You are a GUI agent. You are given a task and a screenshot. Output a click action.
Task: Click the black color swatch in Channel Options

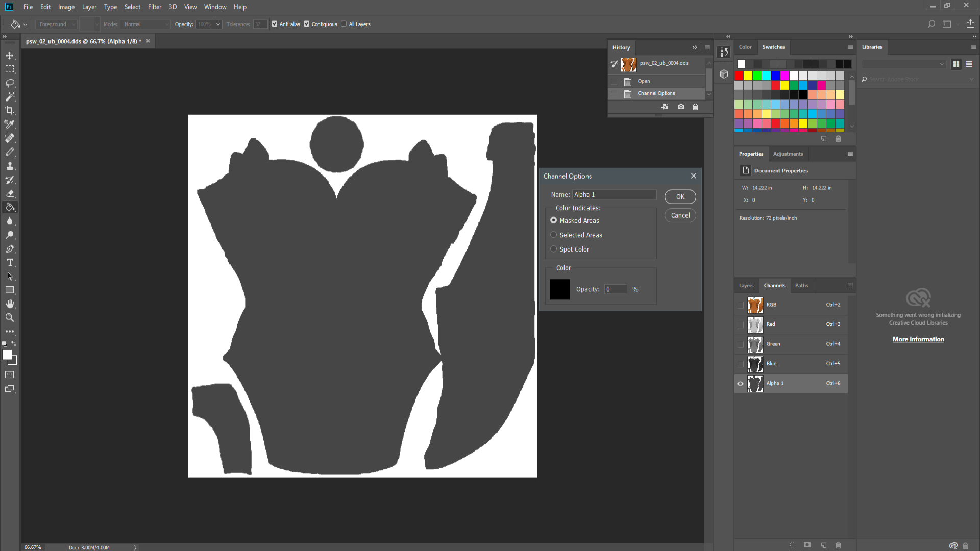point(559,289)
